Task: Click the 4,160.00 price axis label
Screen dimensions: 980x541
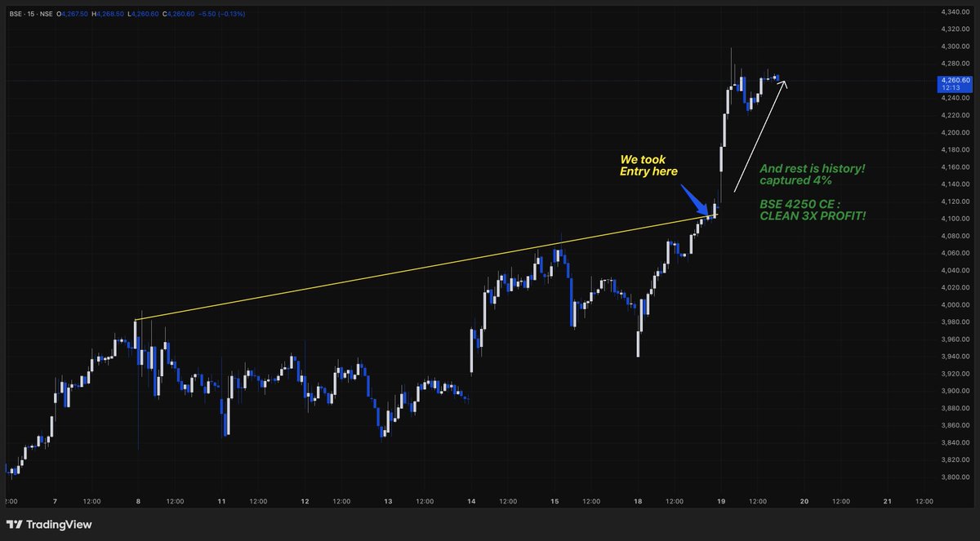Action: click(x=954, y=166)
